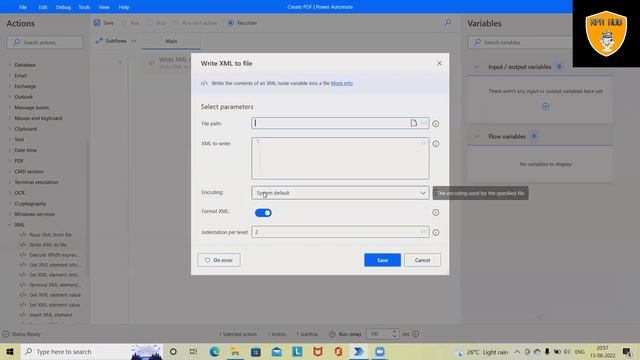The image size is (640, 360).
Task: Open the Help menu
Action: click(124, 7)
